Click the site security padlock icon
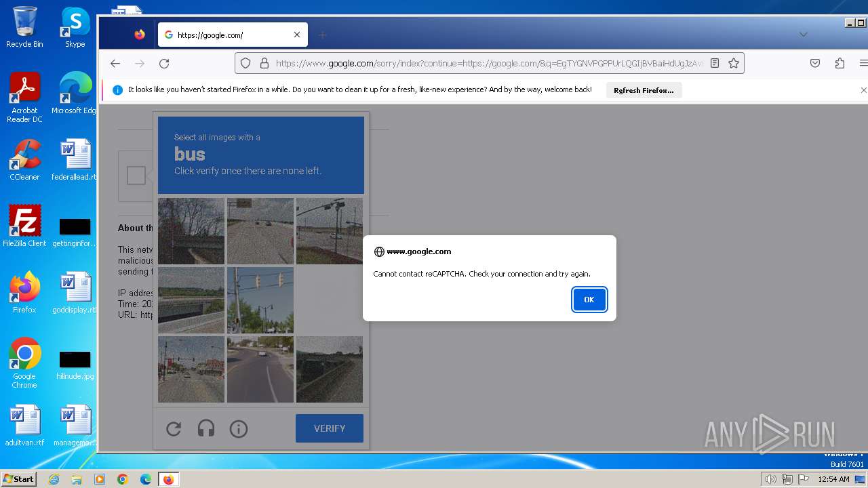868x488 pixels. pos(264,63)
